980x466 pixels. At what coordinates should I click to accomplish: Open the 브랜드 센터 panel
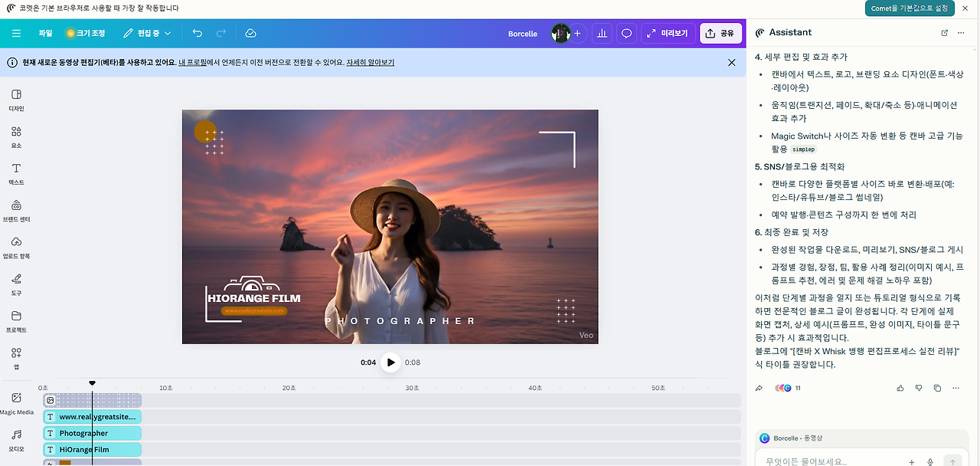16,211
